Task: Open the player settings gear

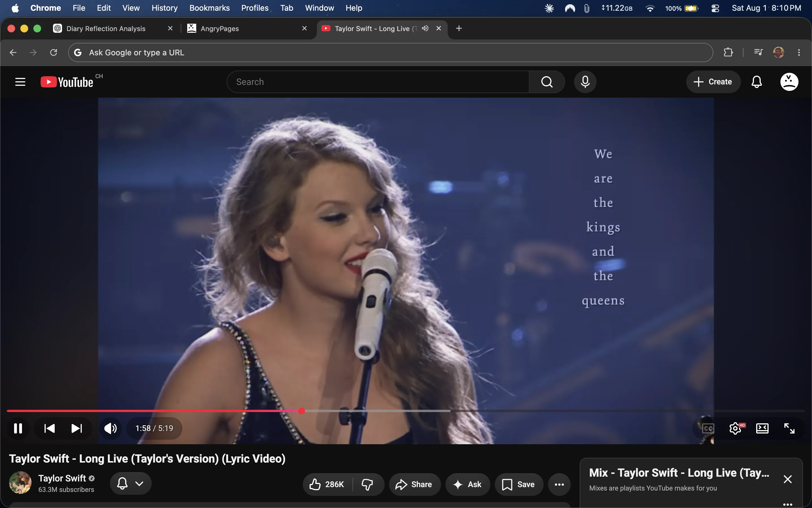Action: [736, 428]
